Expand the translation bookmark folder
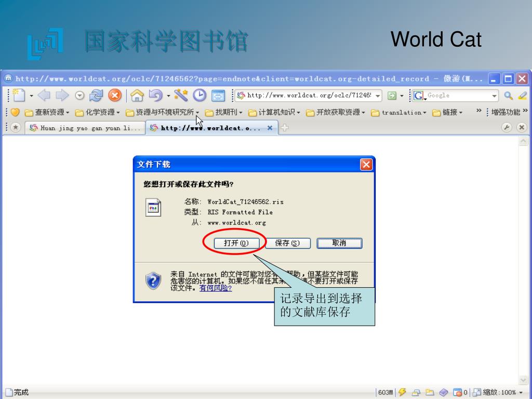The image size is (532, 399). click(x=398, y=112)
